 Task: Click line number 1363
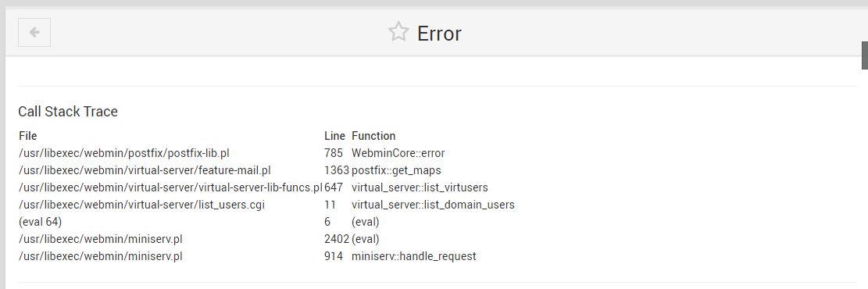[337, 170]
